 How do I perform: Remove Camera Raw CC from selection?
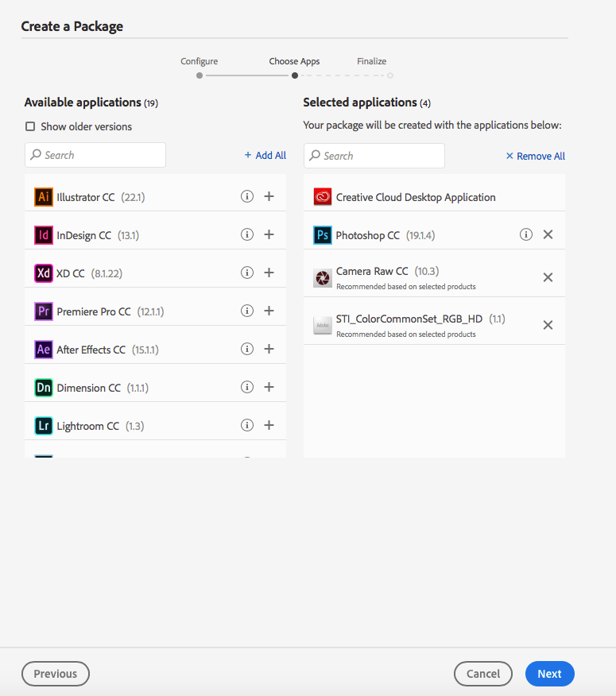(x=548, y=277)
